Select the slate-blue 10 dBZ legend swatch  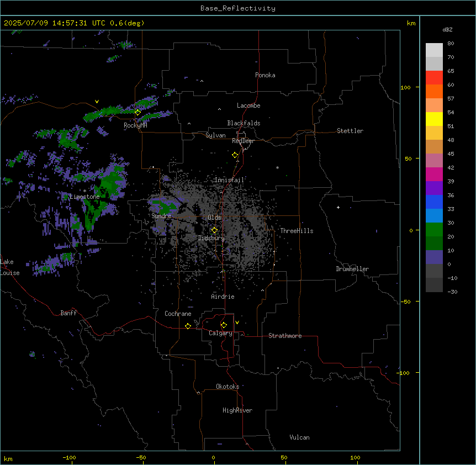(x=434, y=257)
